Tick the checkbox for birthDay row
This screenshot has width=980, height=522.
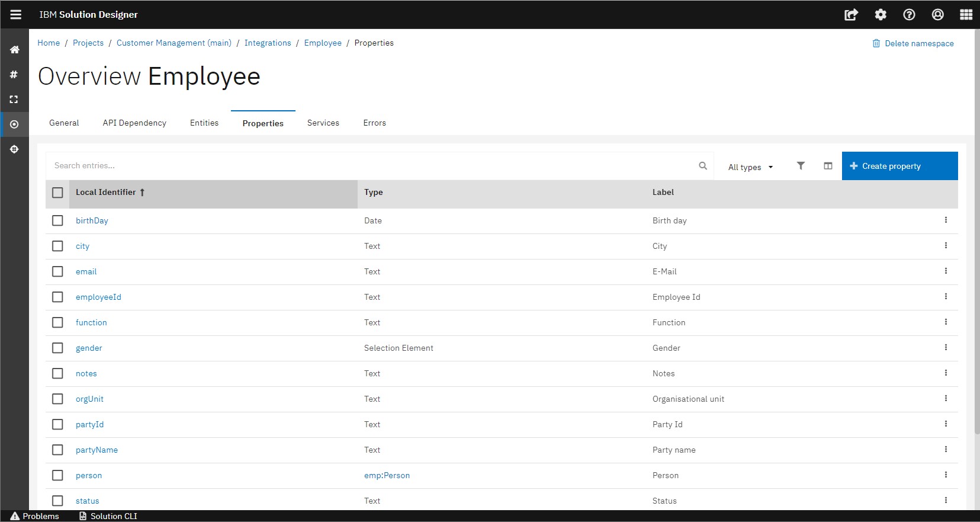pos(57,220)
